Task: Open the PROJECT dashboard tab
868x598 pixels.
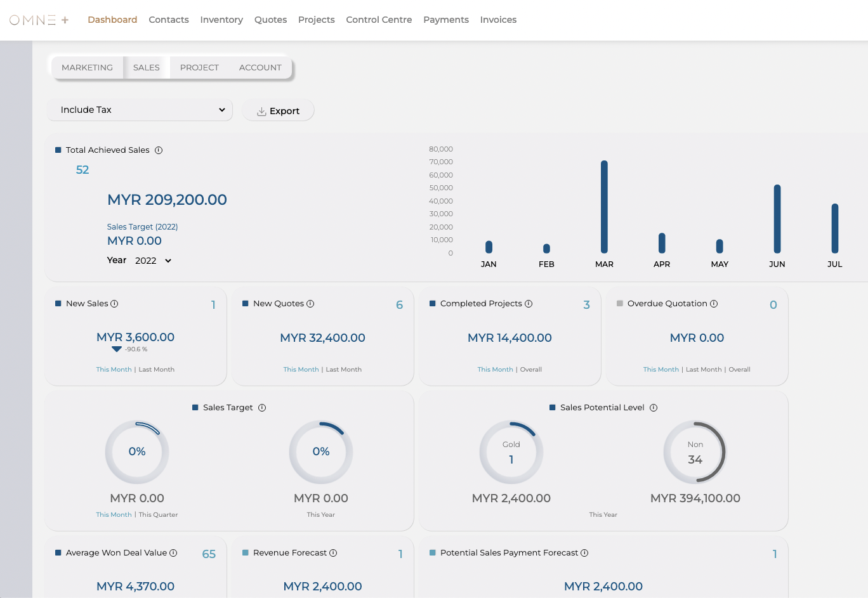Action: point(199,68)
